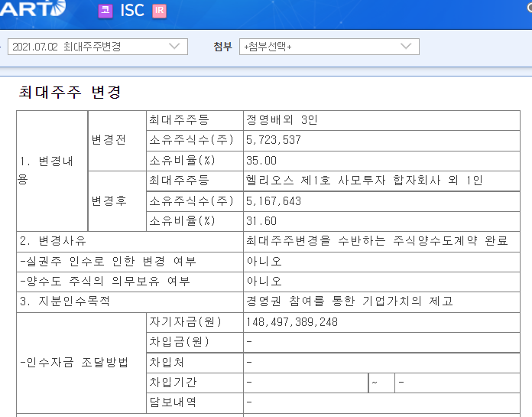Image resolution: width=532 pixels, height=417 pixels.
Task: Click the 변경전 cell
Action: pyautogui.click(x=117, y=141)
